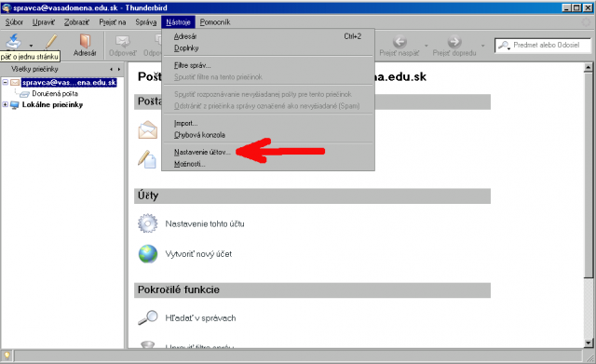This screenshot has width=596, height=364.
Task: Select Možnosti... menu entry
Action: [x=268, y=164]
